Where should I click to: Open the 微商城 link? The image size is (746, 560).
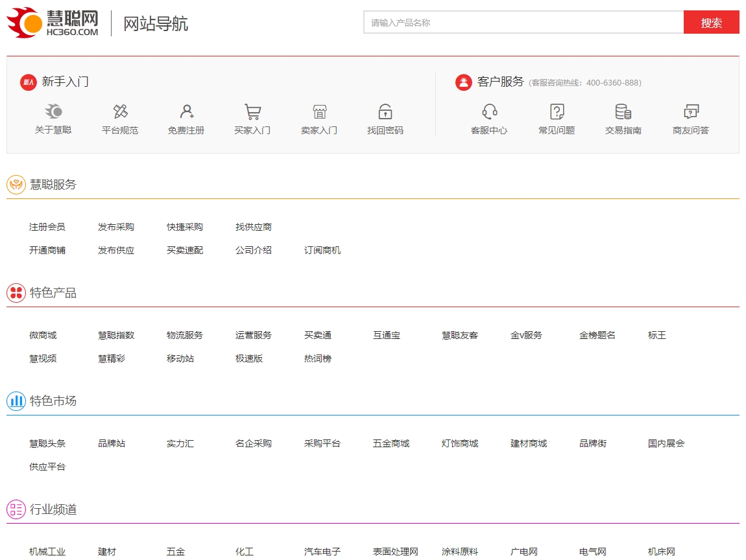43,335
